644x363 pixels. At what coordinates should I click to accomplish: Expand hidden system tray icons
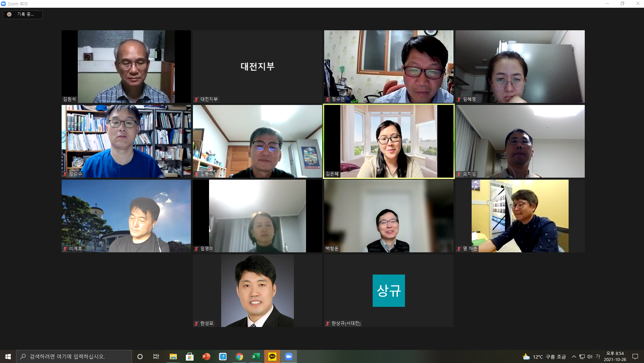[574, 357]
